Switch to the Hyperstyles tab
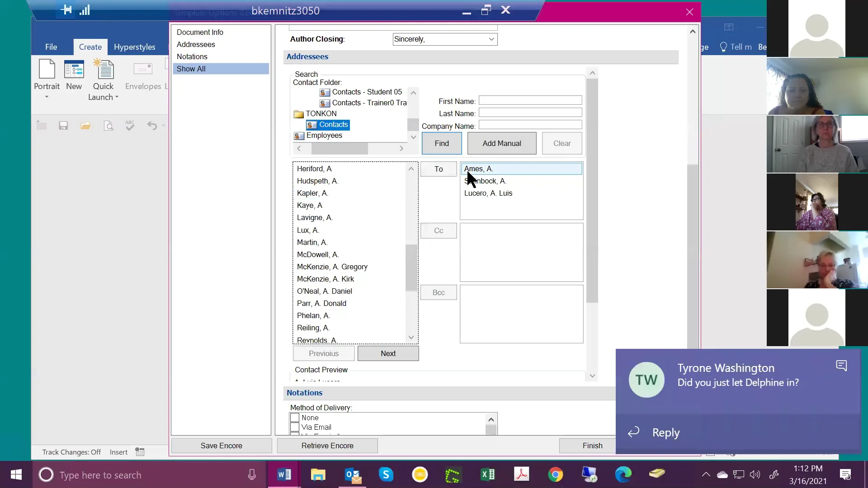Screen dimensions: 868x488 (134, 47)
